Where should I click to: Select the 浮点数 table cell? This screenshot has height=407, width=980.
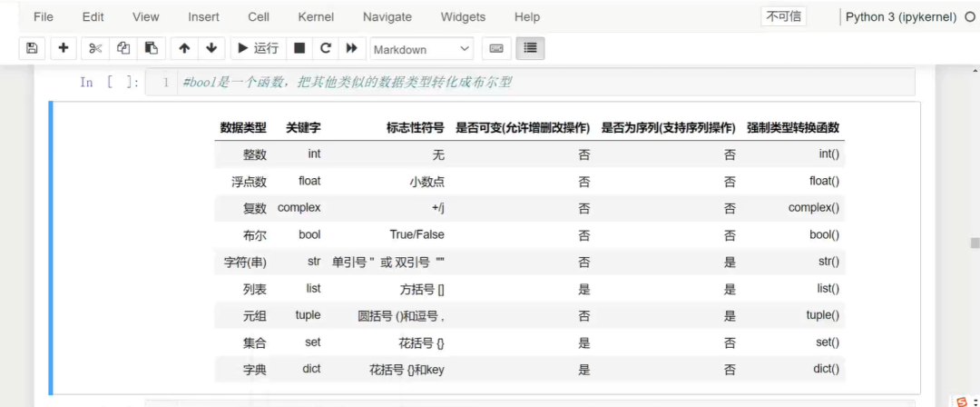pos(249,182)
